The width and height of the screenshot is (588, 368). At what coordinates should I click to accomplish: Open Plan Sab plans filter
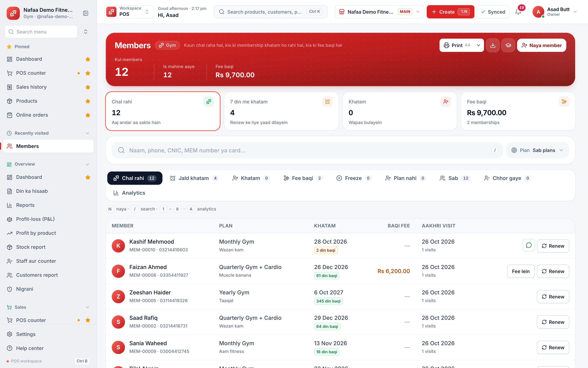tap(537, 150)
